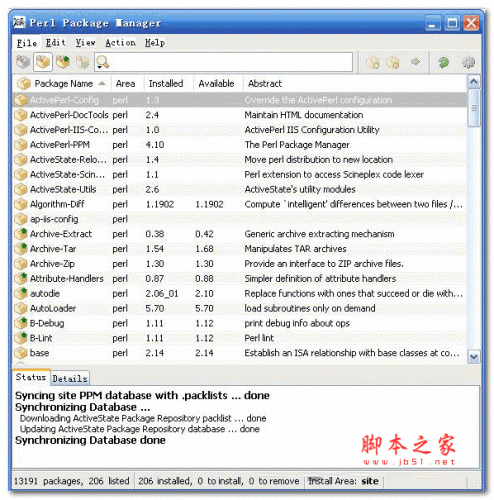Select the ActiveState-Utils package name
The width and height of the screenshot is (494, 500).
63,189
